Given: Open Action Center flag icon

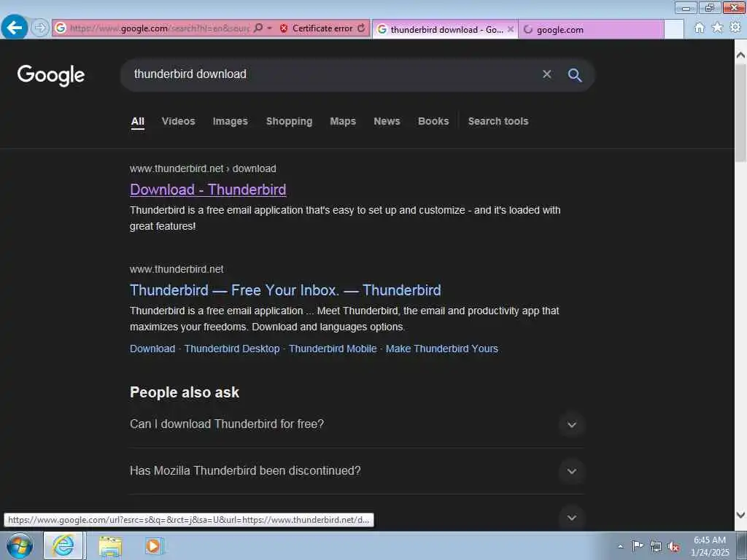Looking at the screenshot, I should point(638,545).
